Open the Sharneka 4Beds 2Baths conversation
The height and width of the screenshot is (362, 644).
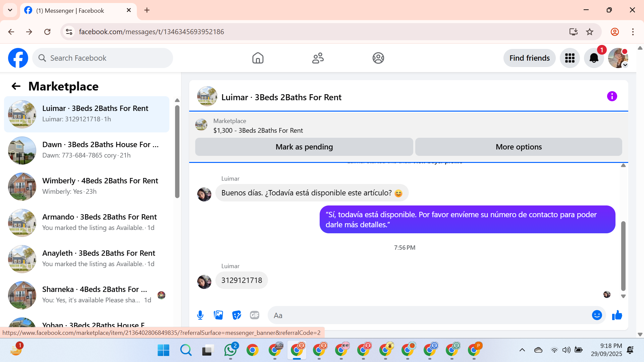[x=87, y=295]
